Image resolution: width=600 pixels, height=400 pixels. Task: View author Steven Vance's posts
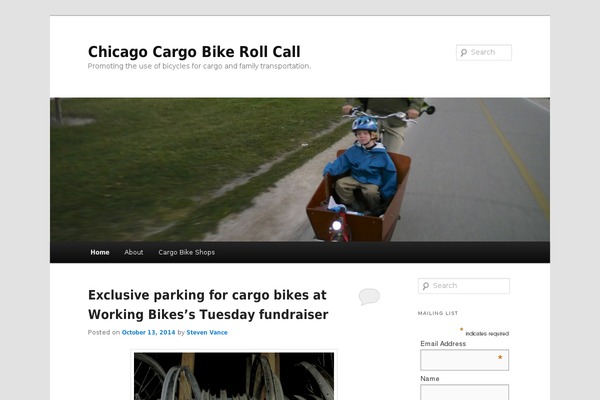pos(207,332)
